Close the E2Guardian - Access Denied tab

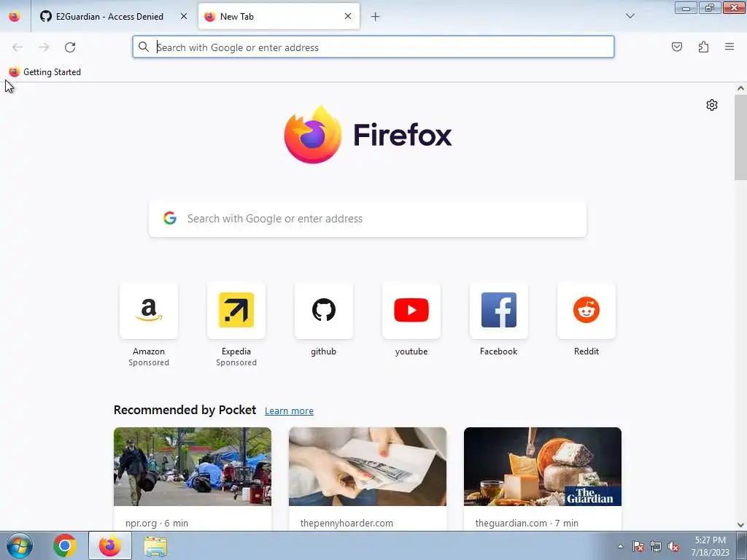pos(184,17)
